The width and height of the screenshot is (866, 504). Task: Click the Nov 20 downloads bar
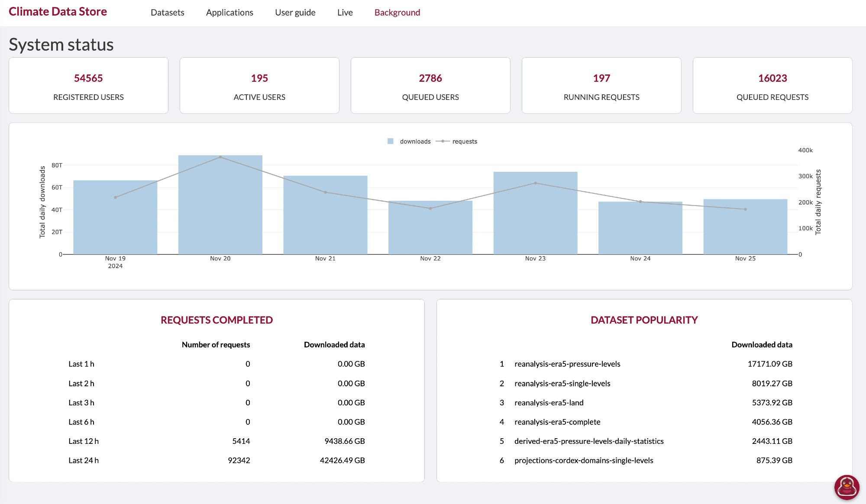(220, 205)
